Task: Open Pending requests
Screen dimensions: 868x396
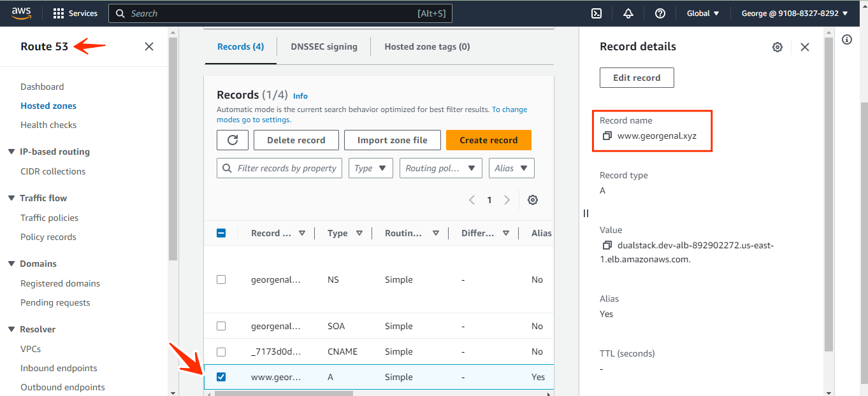Action: 55,302
